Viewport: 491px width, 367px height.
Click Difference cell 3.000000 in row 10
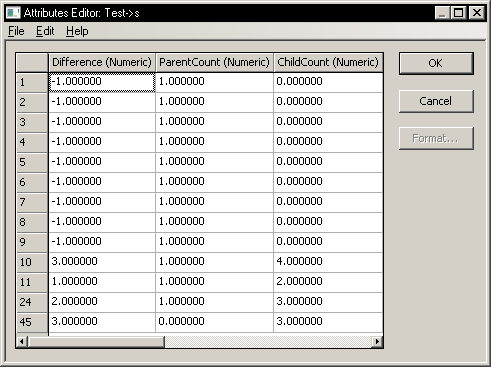[x=102, y=262]
